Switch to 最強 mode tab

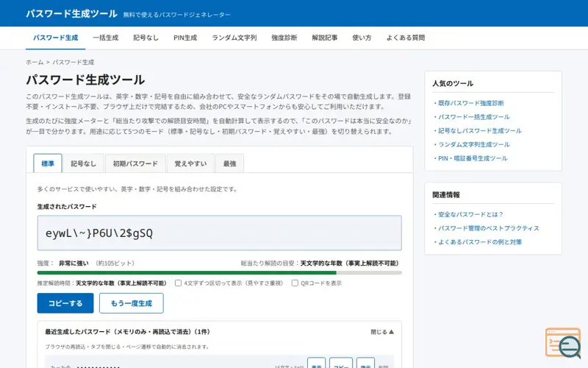pyautogui.click(x=229, y=163)
